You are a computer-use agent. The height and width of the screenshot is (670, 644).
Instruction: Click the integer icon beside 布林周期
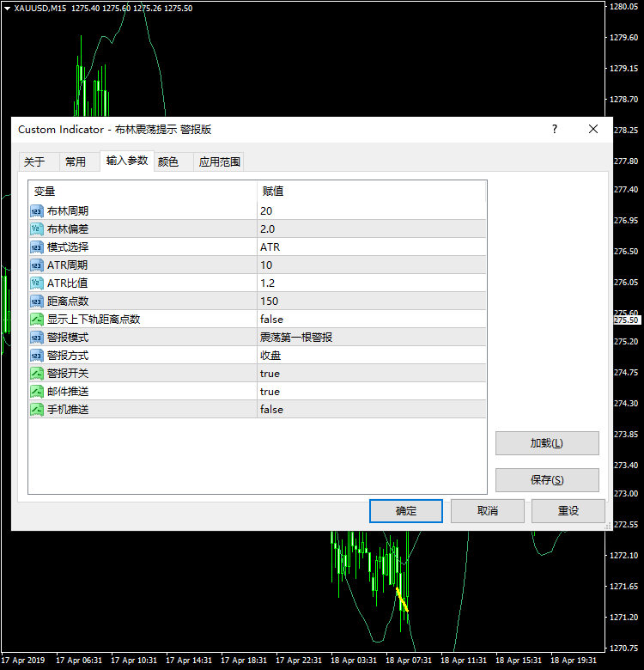37,211
